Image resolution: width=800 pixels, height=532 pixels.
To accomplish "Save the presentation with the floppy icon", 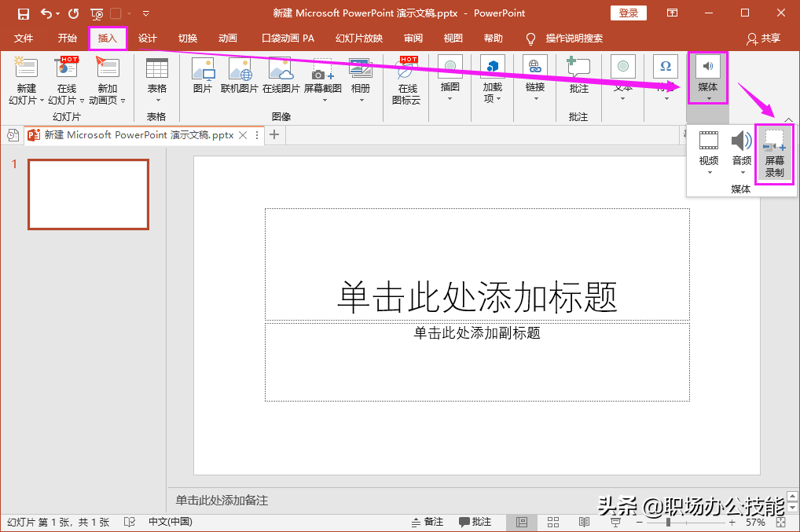I will (x=24, y=14).
